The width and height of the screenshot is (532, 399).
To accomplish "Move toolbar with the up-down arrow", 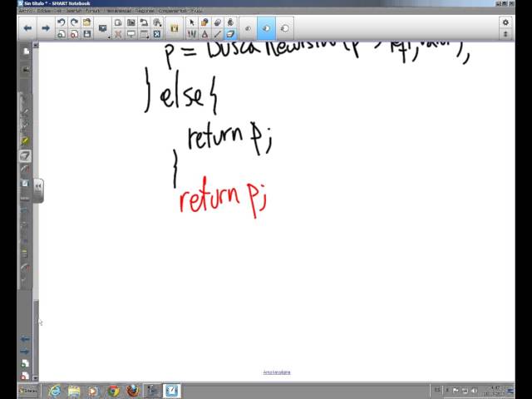I will tap(506, 34).
